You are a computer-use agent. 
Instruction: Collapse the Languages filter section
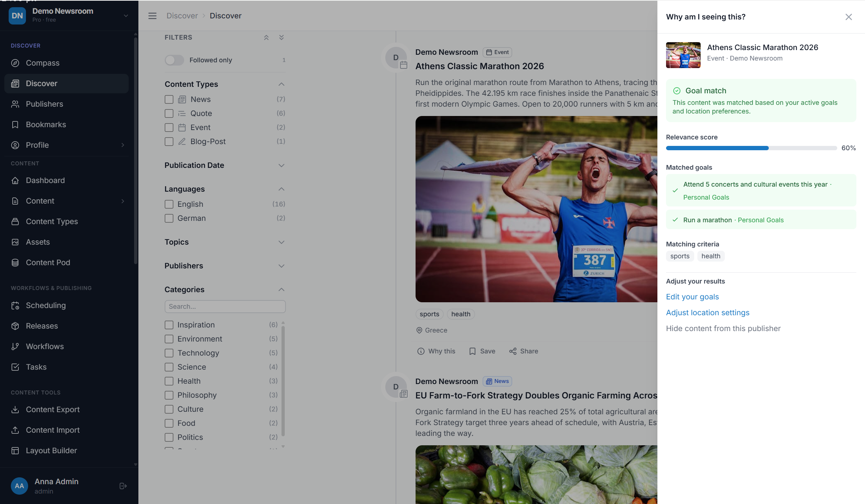tap(281, 189)
